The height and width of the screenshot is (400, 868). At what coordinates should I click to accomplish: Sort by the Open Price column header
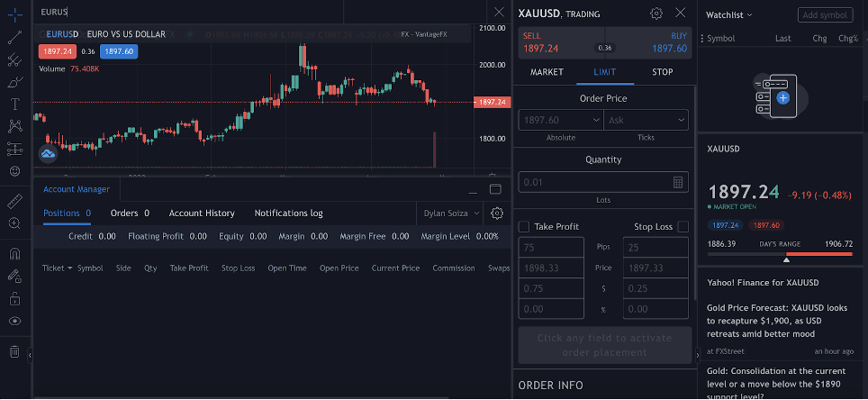(x=339, y=268)
